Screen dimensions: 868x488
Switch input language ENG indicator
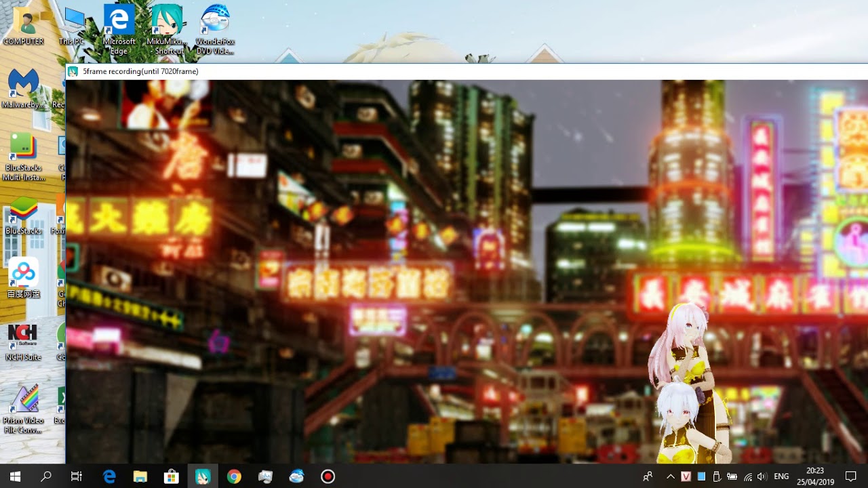click(x=781, y=476)
